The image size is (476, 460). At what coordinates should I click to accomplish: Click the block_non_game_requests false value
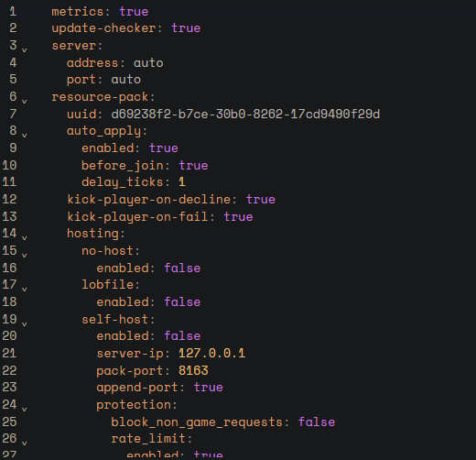317,422
